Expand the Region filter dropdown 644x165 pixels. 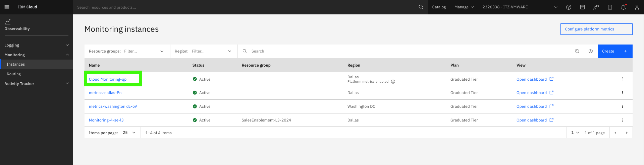(204, 51)
